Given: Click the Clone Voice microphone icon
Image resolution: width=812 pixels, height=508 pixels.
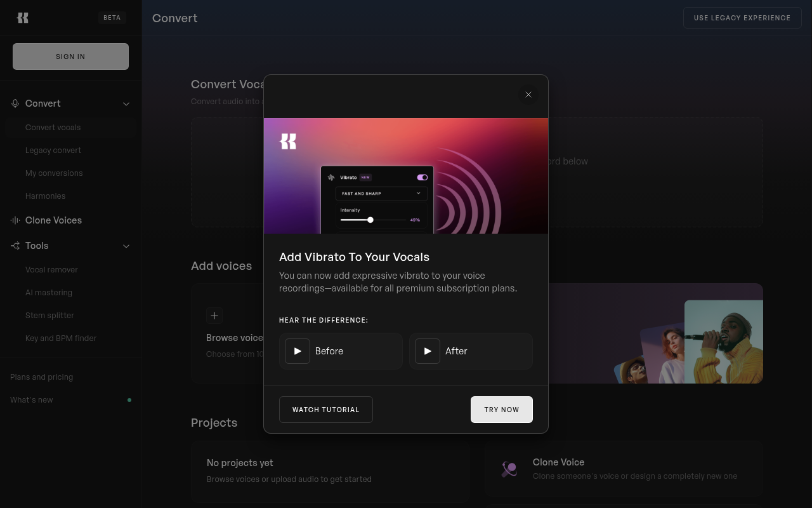Looking at the screenshot, I should click(509, 469).
